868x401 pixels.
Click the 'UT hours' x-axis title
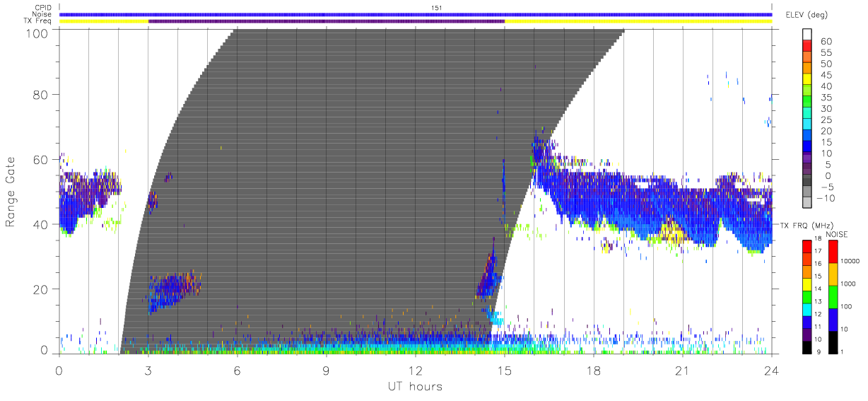[414, 387]
